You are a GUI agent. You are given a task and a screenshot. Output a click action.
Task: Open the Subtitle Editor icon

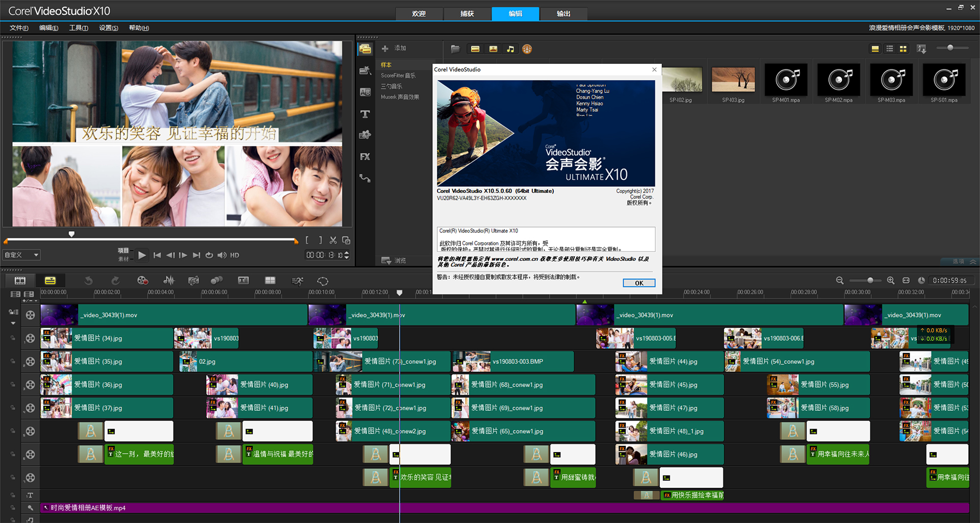(243, 281)
